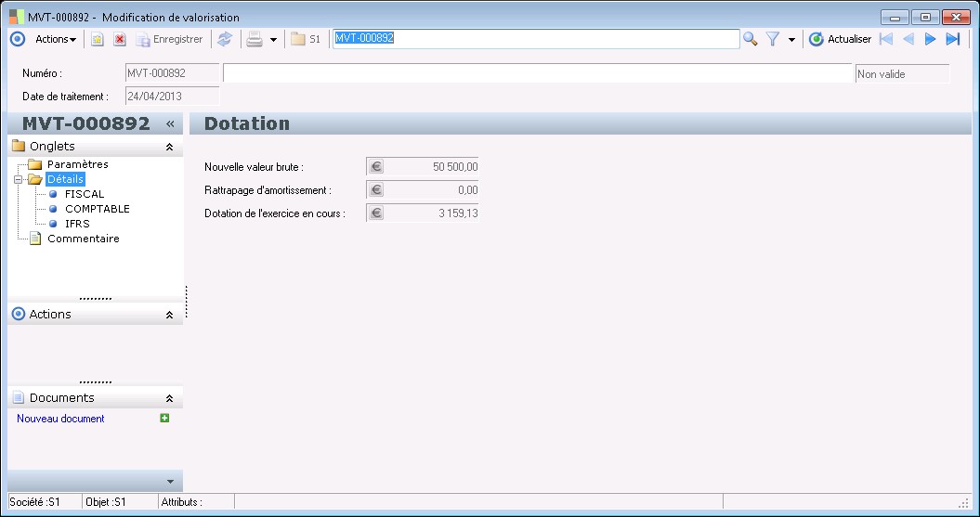Open the printer options dropdown arrow

(273, 39)
